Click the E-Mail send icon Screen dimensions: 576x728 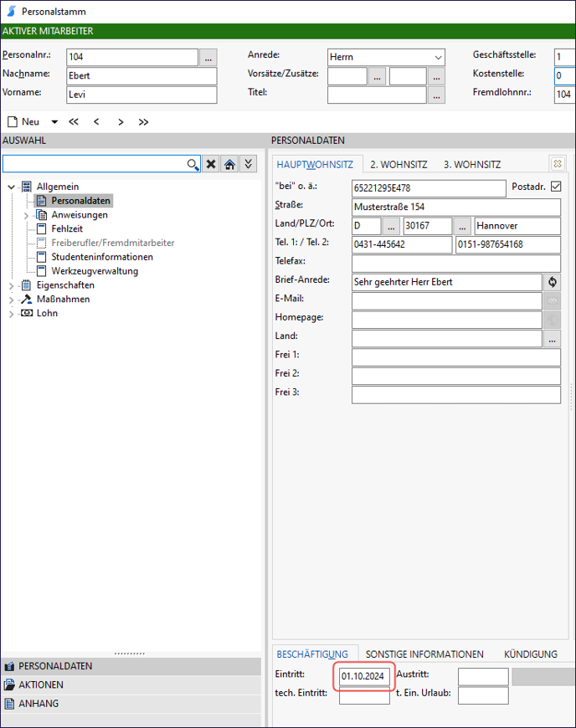click(553, 301)
